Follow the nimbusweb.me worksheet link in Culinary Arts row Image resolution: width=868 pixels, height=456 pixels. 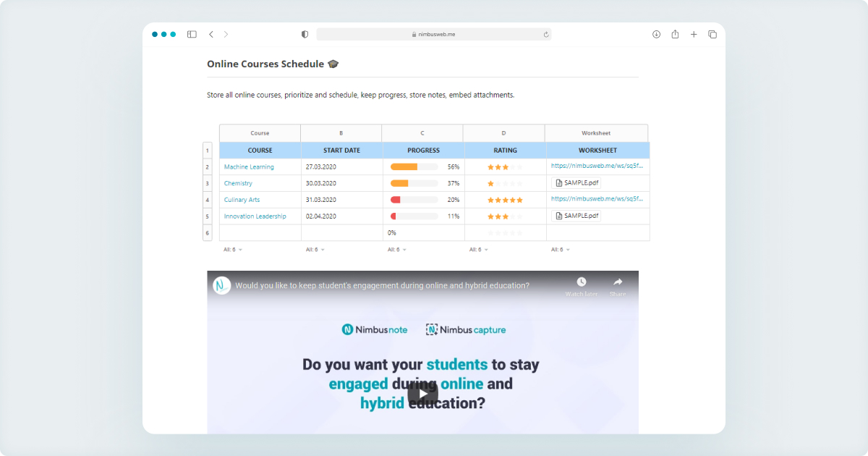(597, 199)
